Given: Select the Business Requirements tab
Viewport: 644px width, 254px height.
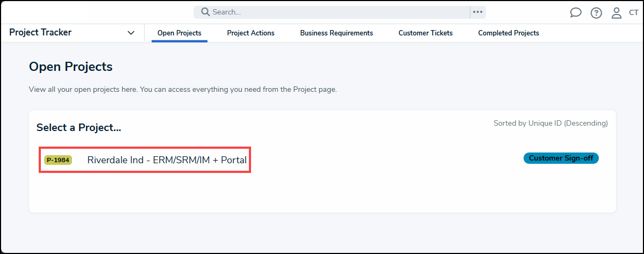Looking at the screenshot, I should [337, 33].
